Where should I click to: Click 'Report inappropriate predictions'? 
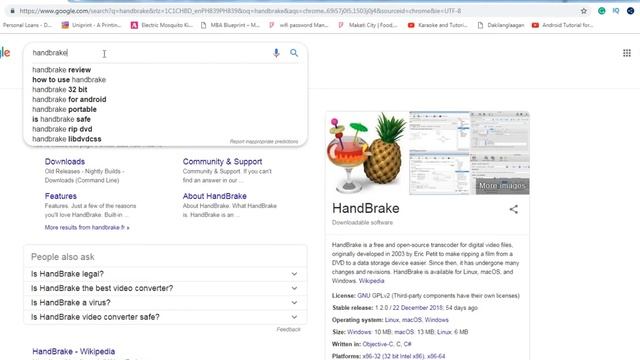coord(264,142)
